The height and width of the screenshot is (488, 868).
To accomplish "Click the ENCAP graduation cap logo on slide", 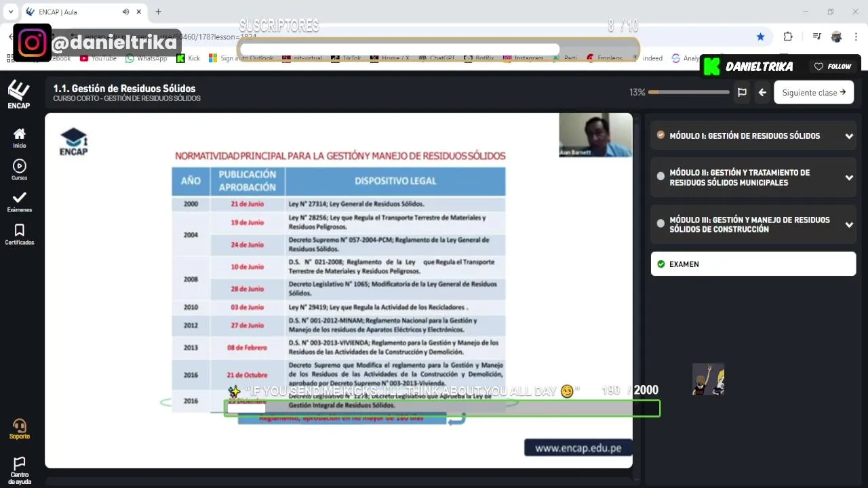I will (73, 142).
